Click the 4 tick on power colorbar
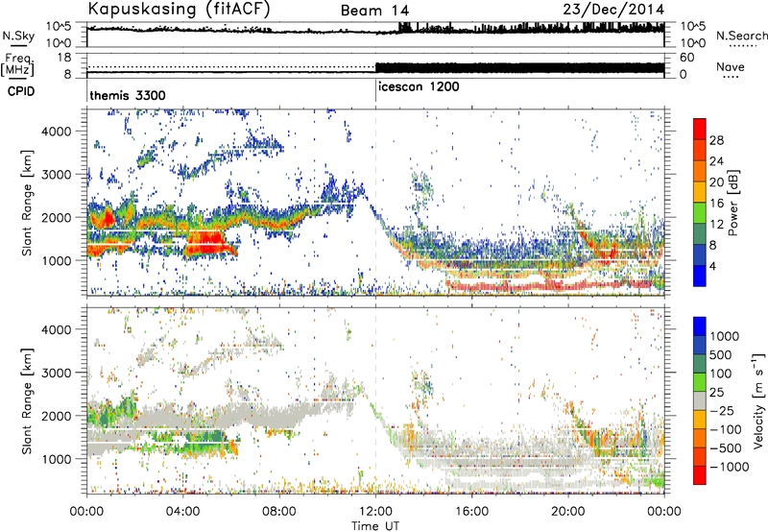768x532 pixels. click(712, 266)
